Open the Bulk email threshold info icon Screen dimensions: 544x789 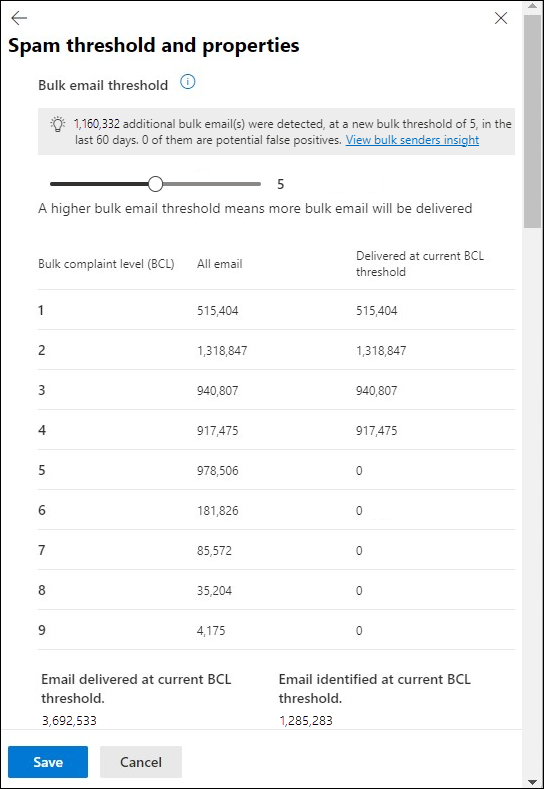(x=188, y=82)
